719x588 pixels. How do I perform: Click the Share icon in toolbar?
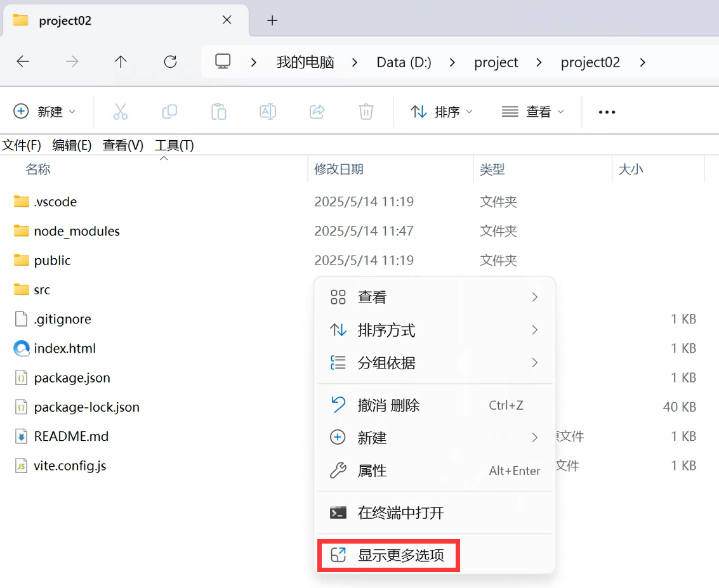(317, 112)
